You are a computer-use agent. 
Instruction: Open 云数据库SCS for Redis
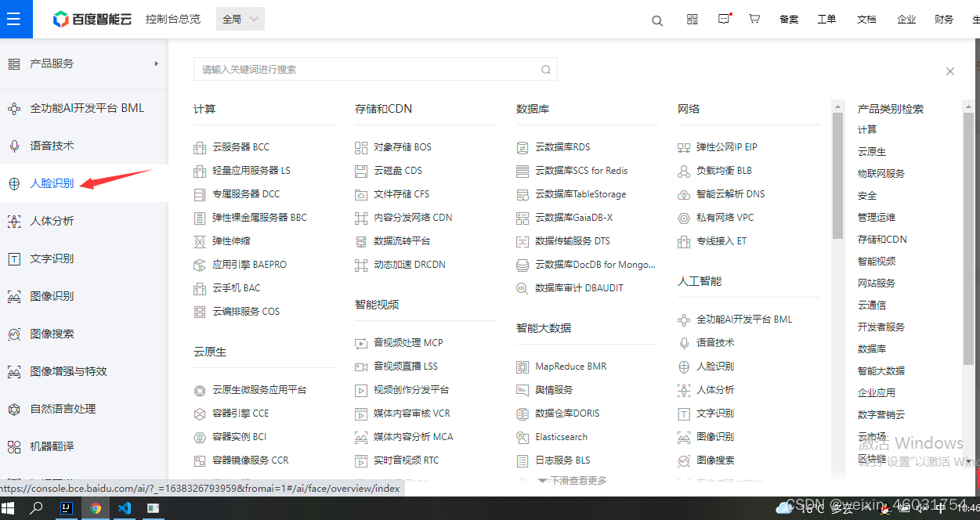pos(581,171)
